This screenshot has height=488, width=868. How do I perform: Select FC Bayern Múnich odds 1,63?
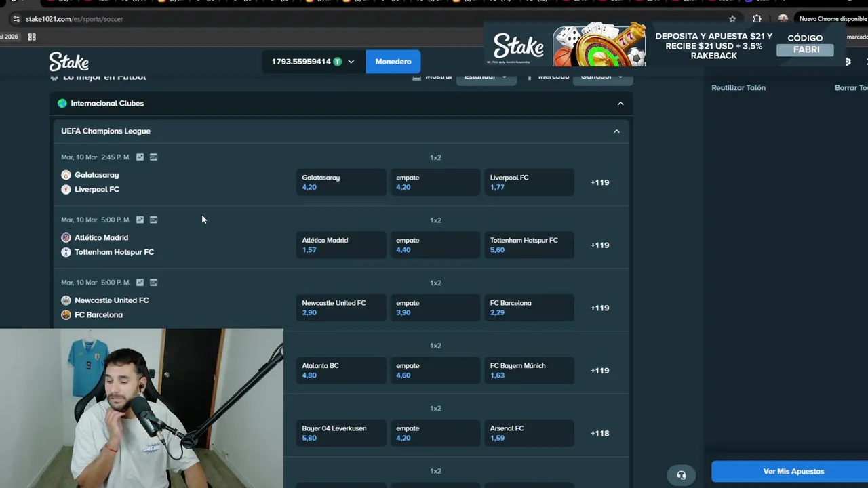tap(529, 370)
